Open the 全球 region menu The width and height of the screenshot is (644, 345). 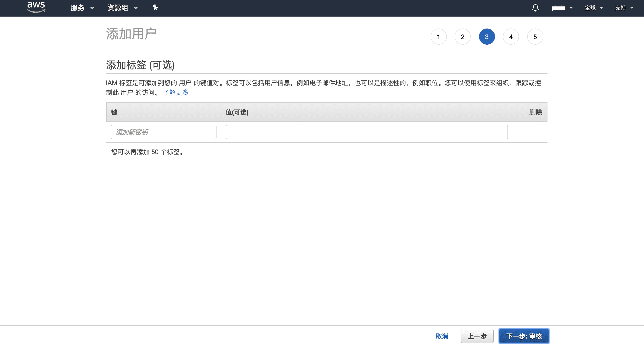pos(593,8)
